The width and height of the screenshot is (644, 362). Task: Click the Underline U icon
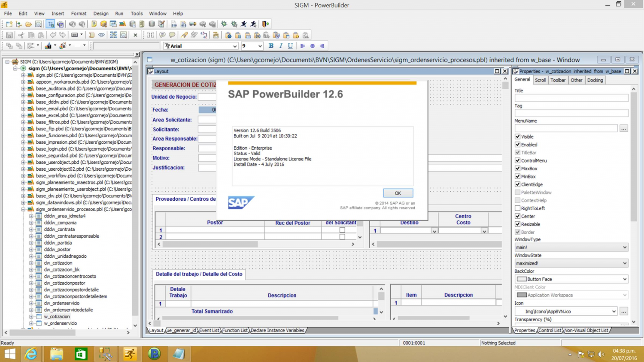point(290,46)
